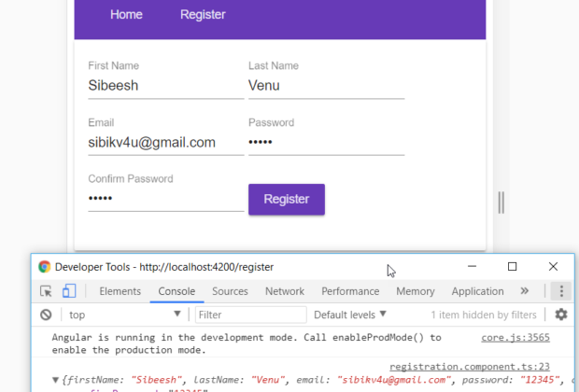
Task: Collapse the logged firstName object triangle
Action: coord(55,380)
